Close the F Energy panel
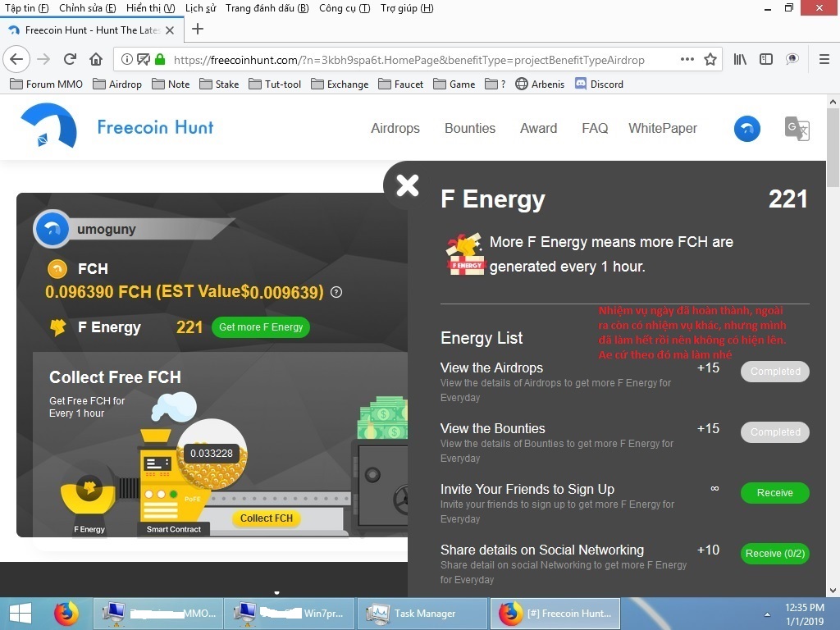 (407, 185)
